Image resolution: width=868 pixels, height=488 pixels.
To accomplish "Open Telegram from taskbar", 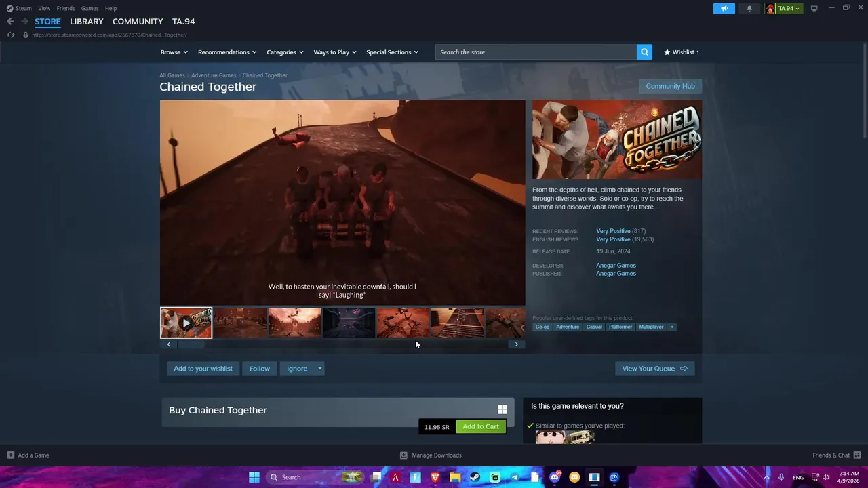I will 515,477.
